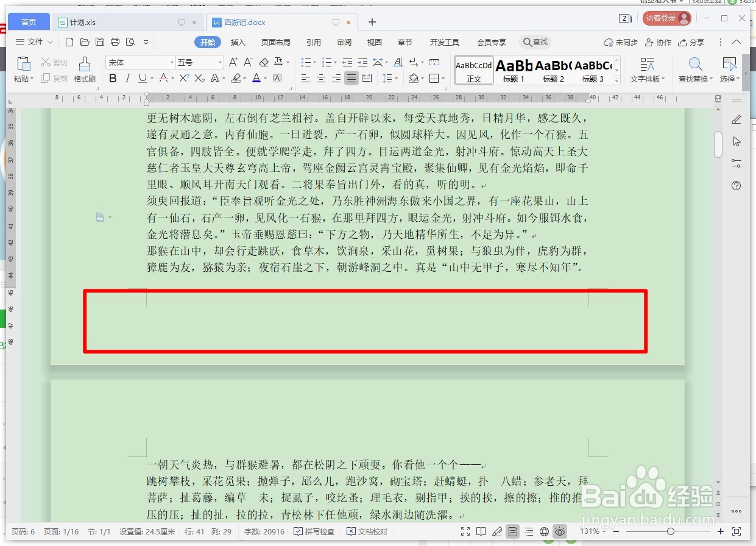Expand numbered list dropdown arrow

coord(335,63)
